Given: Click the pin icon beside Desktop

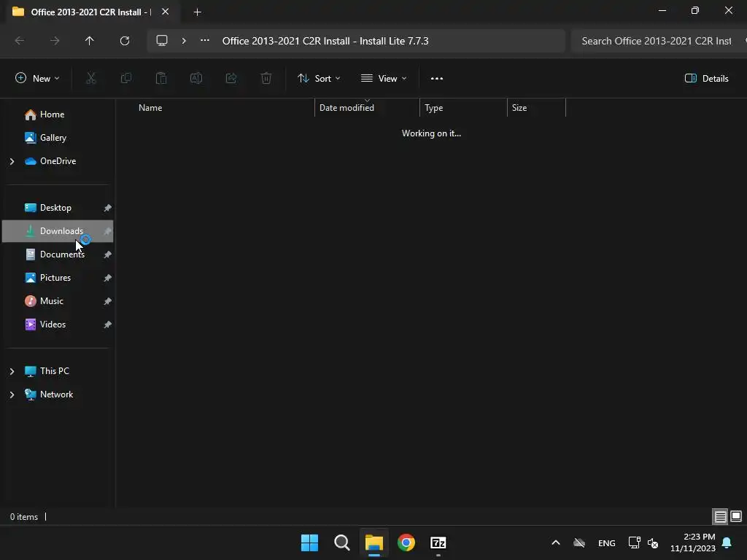Looking at the screenshot, I should (108, 208).
